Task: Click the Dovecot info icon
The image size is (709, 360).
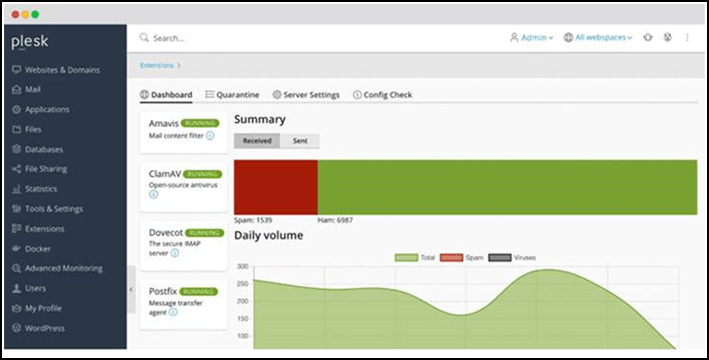Action: click(x=175, y=253)
